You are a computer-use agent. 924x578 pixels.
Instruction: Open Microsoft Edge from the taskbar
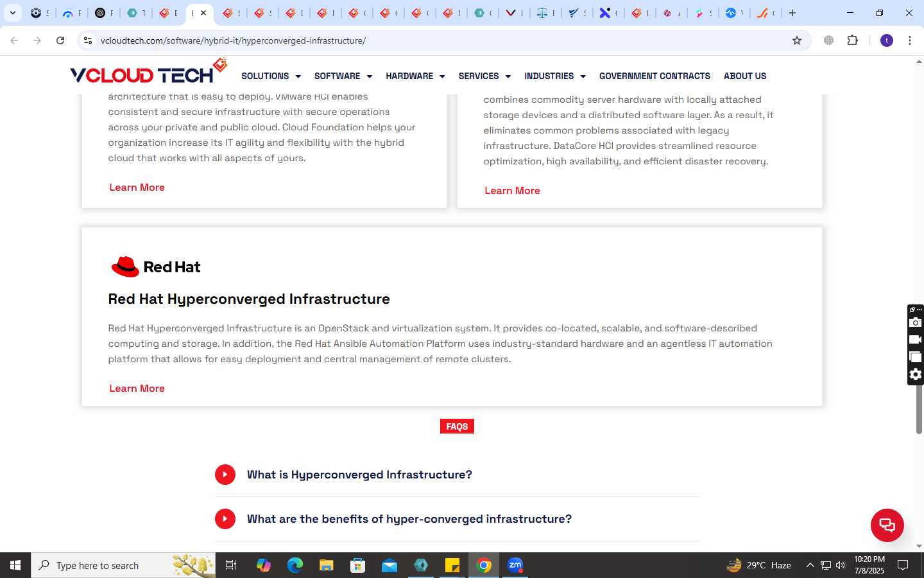click(x=295, y=565)
